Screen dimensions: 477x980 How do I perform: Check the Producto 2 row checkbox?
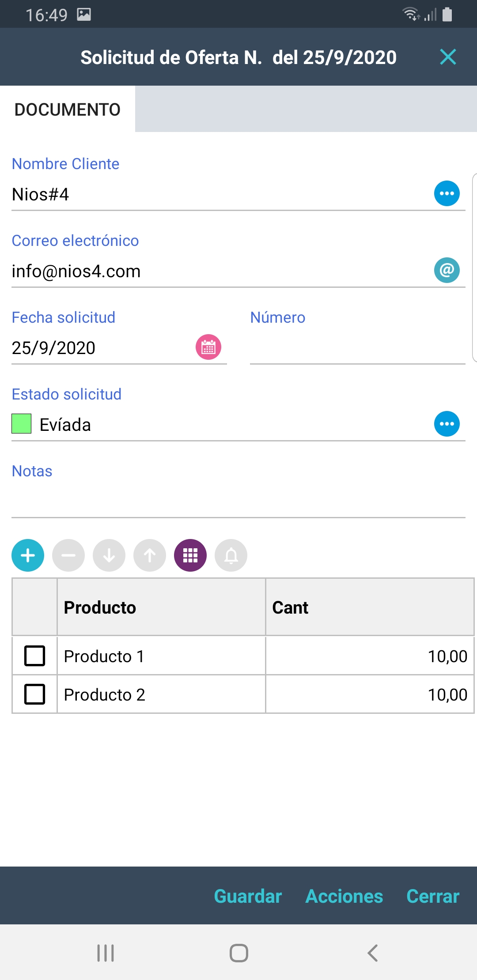[x=34, y=694]
